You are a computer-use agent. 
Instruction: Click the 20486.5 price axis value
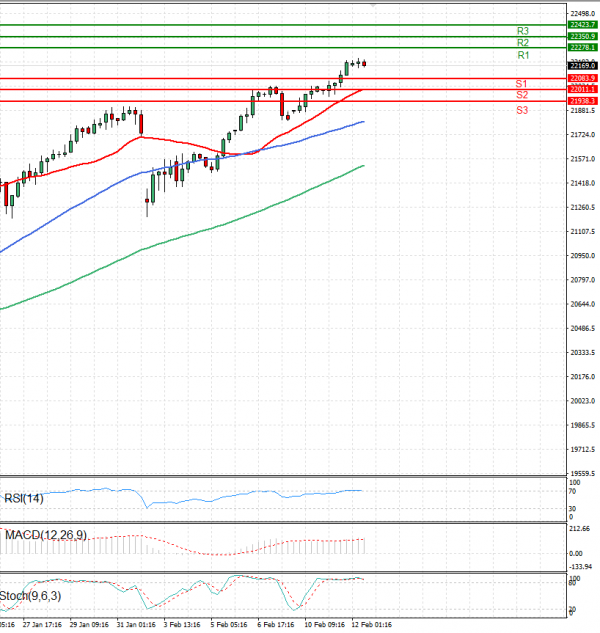click(583, 328)
